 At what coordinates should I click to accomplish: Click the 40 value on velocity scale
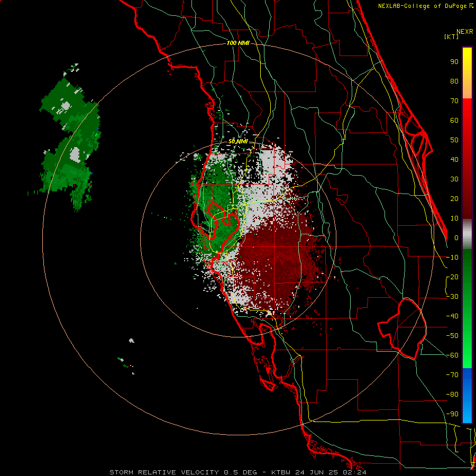(454, 160)
